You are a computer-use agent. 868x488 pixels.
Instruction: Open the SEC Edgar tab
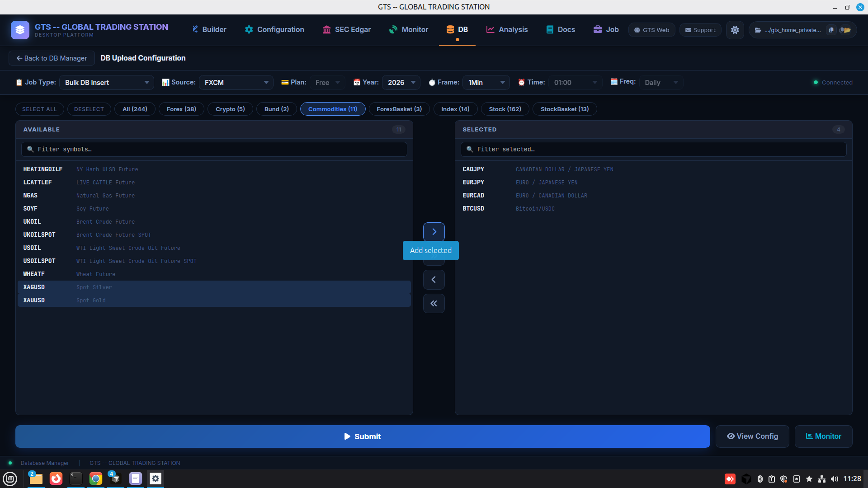click(347, 30)
